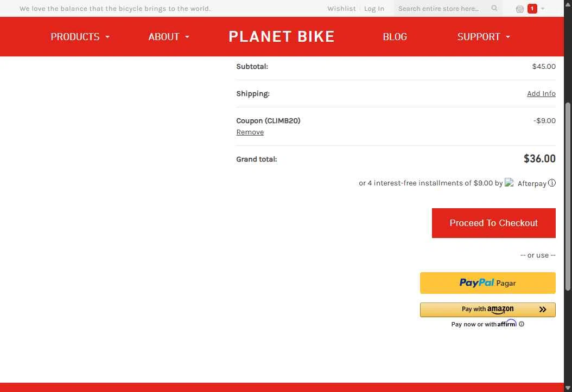Click the Planet Bike logo
Image resolution: width=572 pixels, height=392 pixels.
click(x=281, y=36)
